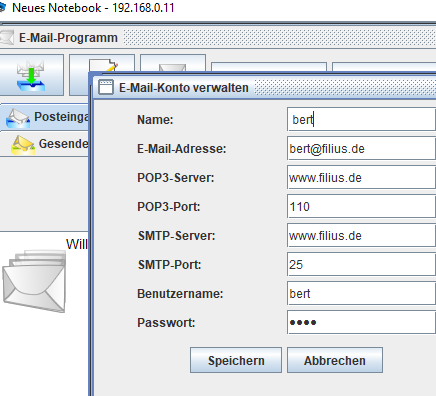436x396 pixels.
Task: Click the Posteingang inbox tray icon
Action: [18, 118]
